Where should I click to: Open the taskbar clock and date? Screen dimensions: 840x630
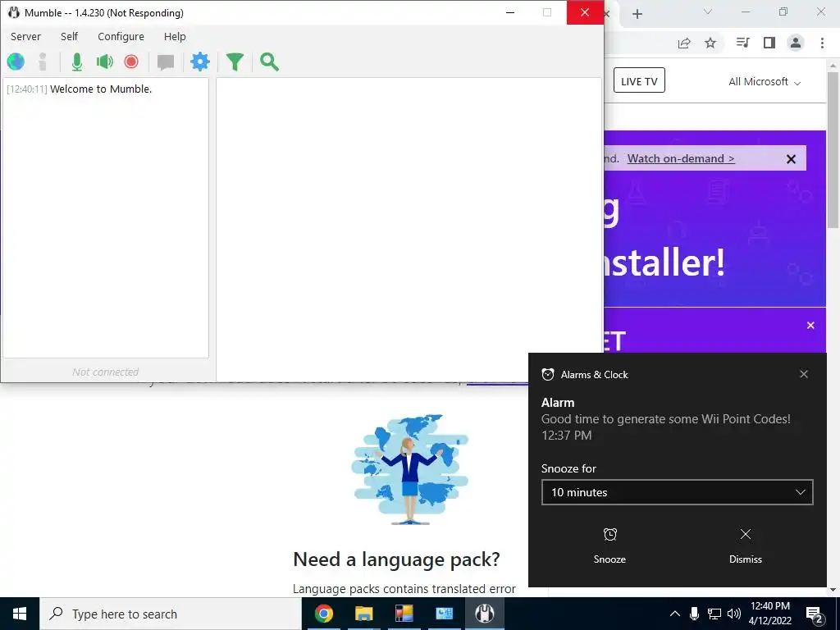click(x=769, y=614)
